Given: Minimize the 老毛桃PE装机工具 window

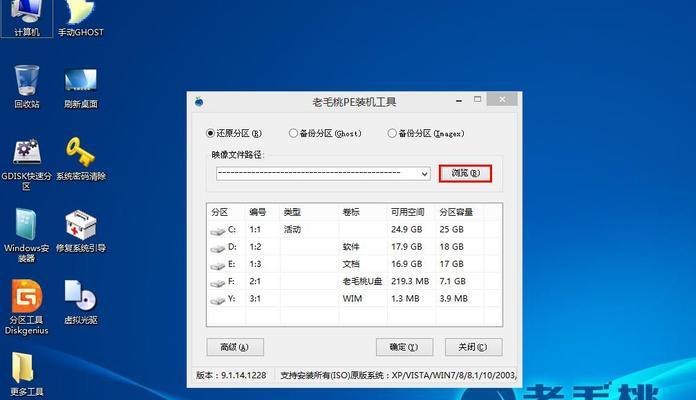Looking at the screenshot, I should tap(459, 100).
